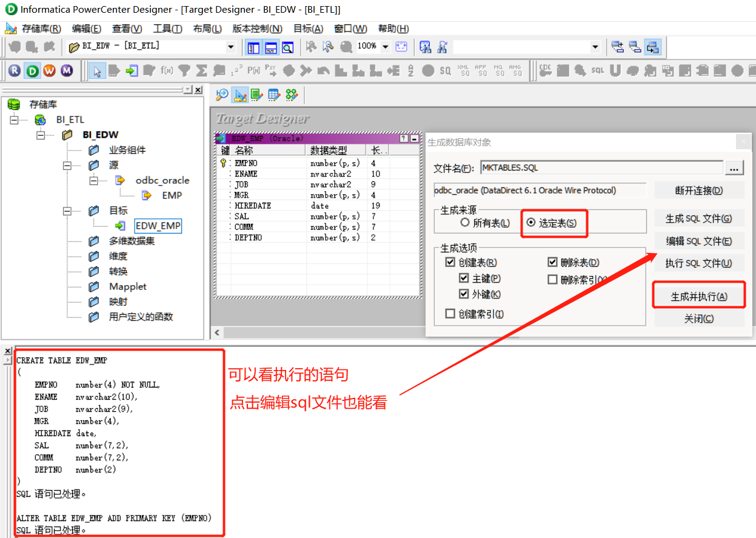Toggle the Output panel view icon

click(x=270, y=47)
